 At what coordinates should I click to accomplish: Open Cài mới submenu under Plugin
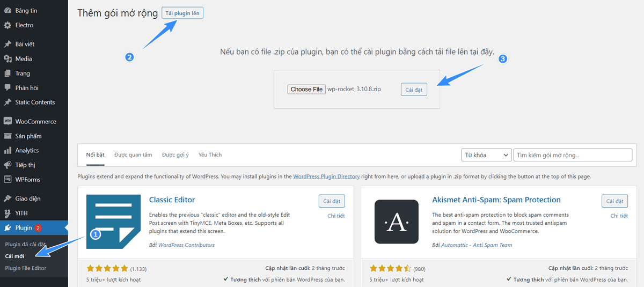14,256
